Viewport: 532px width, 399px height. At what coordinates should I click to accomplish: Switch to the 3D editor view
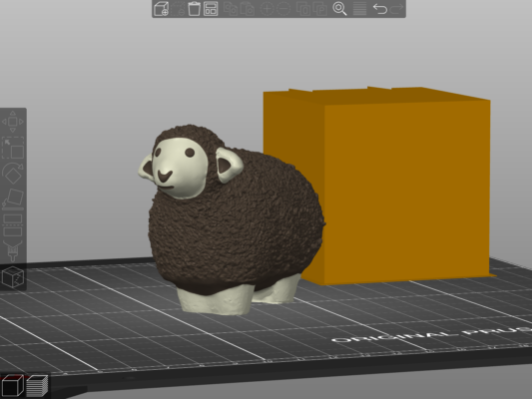coord(12,385)
